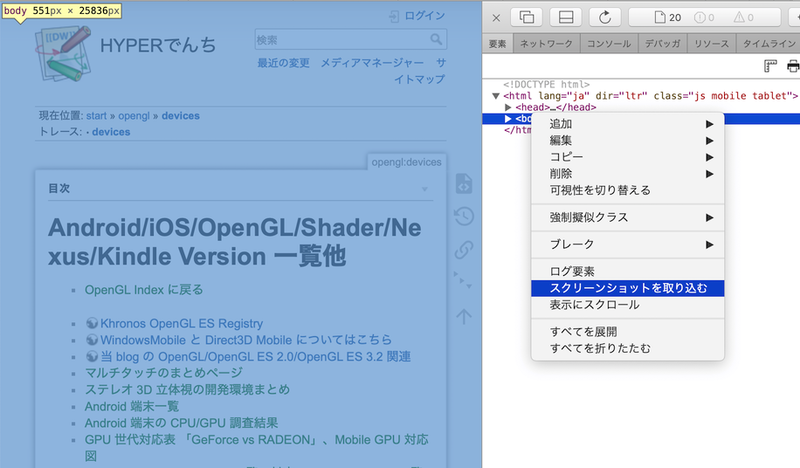
Task: Choose すべてを折りたたむ menu item
Action: (x=628, y=349)
